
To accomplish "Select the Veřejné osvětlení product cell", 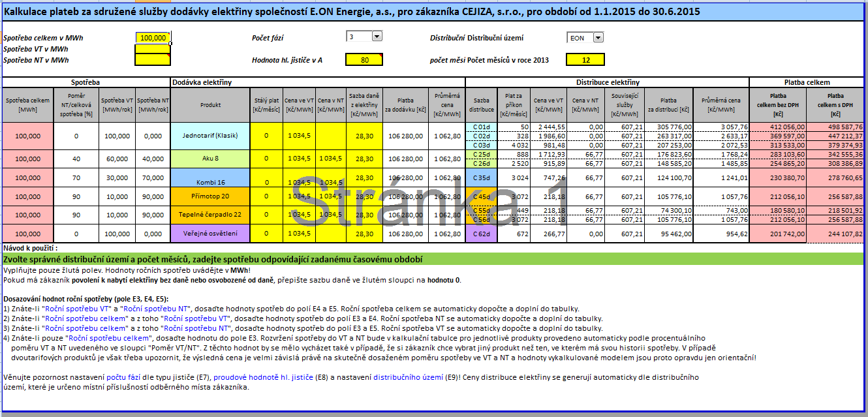I will [210, 233].
